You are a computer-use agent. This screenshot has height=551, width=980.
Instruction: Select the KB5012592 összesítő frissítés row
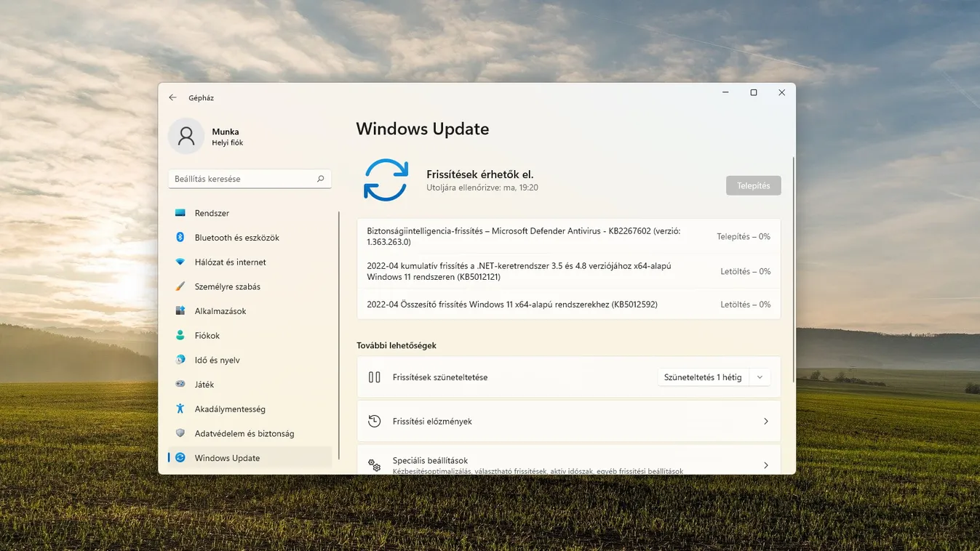[568, 305]
